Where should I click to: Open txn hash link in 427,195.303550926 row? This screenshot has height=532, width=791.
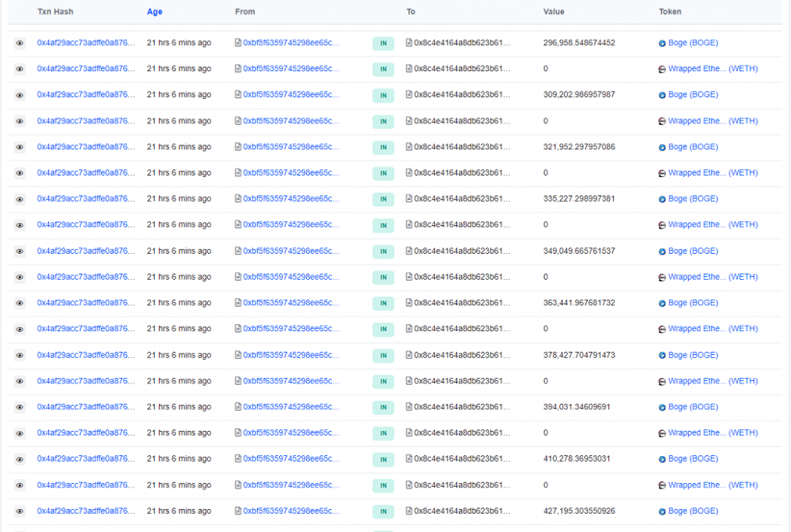(x=85, y=511)
